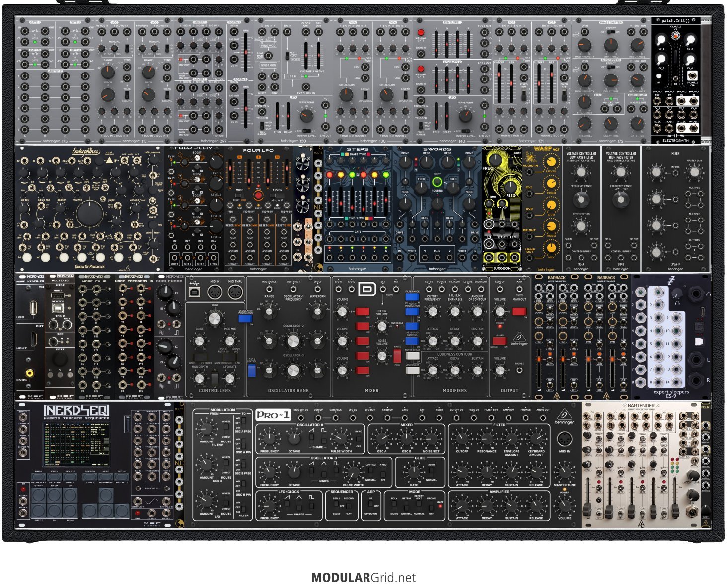Click the NerdSeq OK button
The image size is (728, 588).
coord(55,511)
